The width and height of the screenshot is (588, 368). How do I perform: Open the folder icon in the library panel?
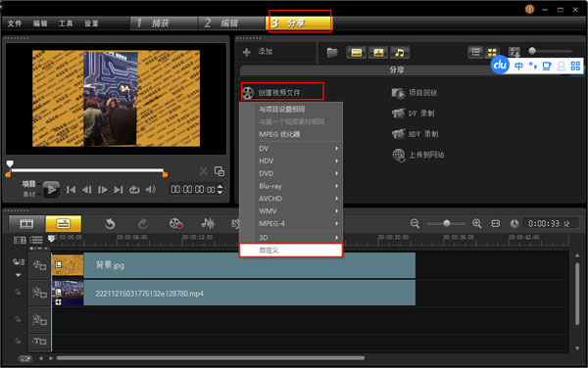(332, 53)
